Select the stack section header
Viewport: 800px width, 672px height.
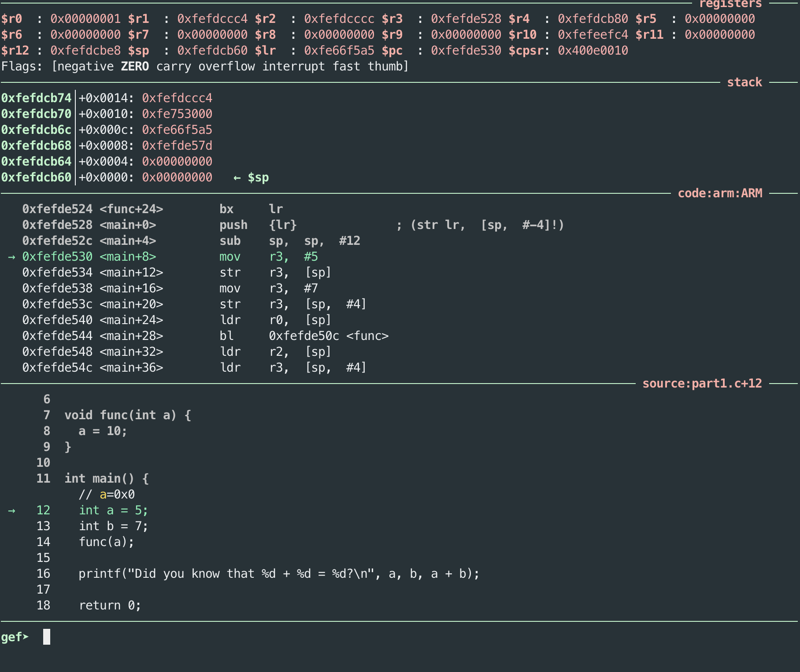pyautogui.click(x=744, y=82)
